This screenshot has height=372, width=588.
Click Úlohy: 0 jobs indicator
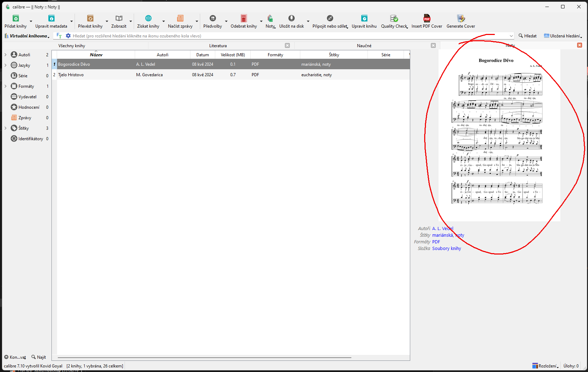(571, 366)
